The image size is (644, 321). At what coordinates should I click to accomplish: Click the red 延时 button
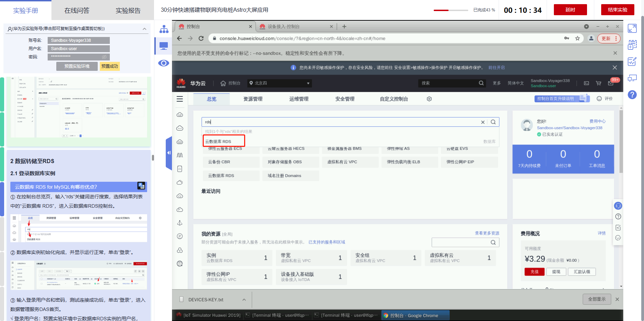[x=570, y=10]
